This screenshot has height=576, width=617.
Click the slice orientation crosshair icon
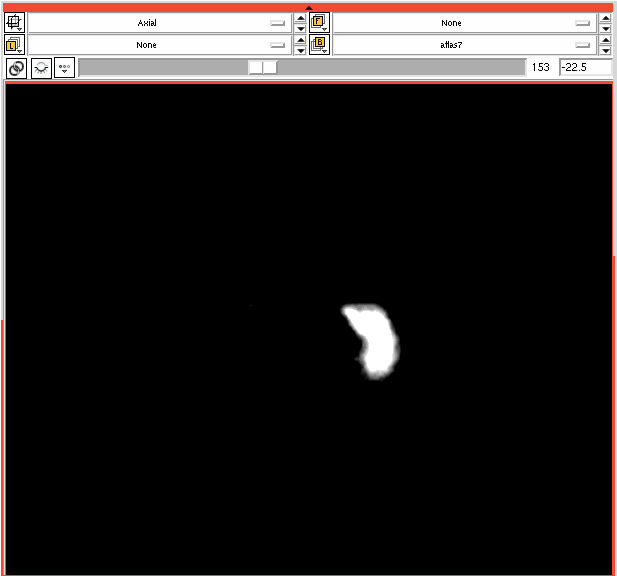[16, 23]
